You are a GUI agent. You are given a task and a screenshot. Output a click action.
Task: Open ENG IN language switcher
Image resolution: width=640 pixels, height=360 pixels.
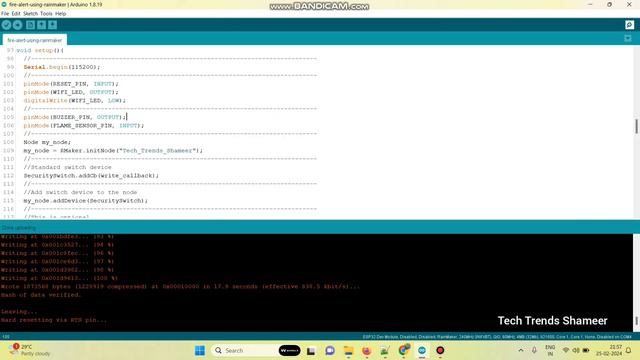pyautogui.click(x=550, y=351)
